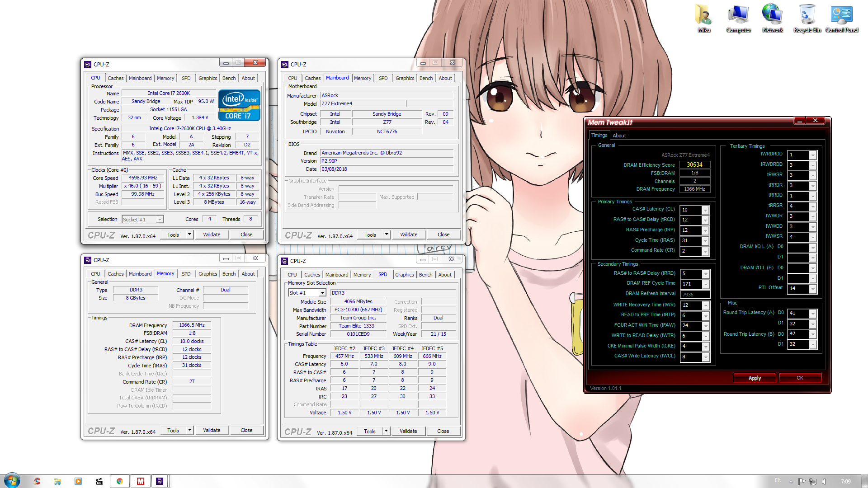
Task: Expand Tools dropdown arrow in the Mainboard window
Action: (387, 235)
